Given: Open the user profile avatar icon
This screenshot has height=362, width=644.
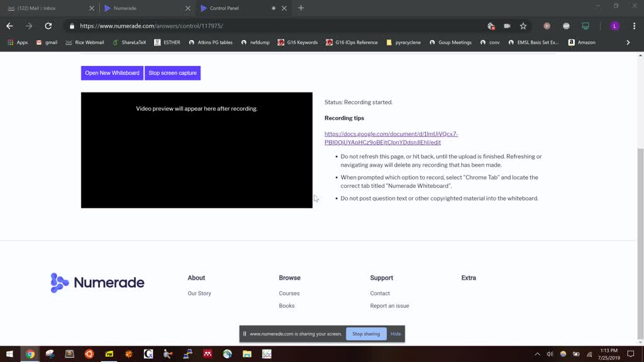Looking at the screenshot, I should point(615,26).
